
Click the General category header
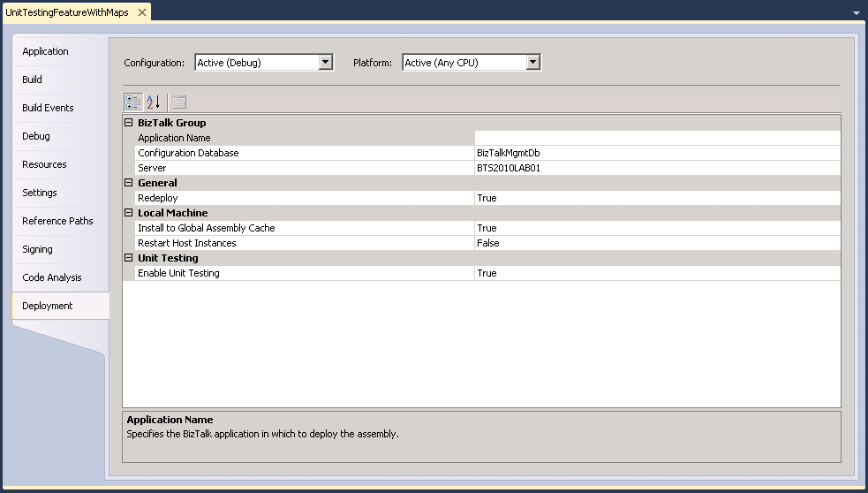pos(157,183)
